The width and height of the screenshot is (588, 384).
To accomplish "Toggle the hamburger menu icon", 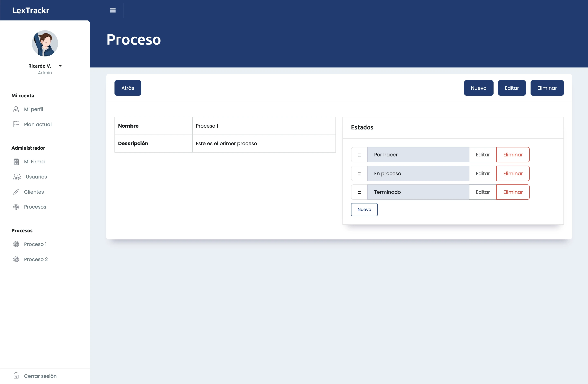I will [113, 10].
